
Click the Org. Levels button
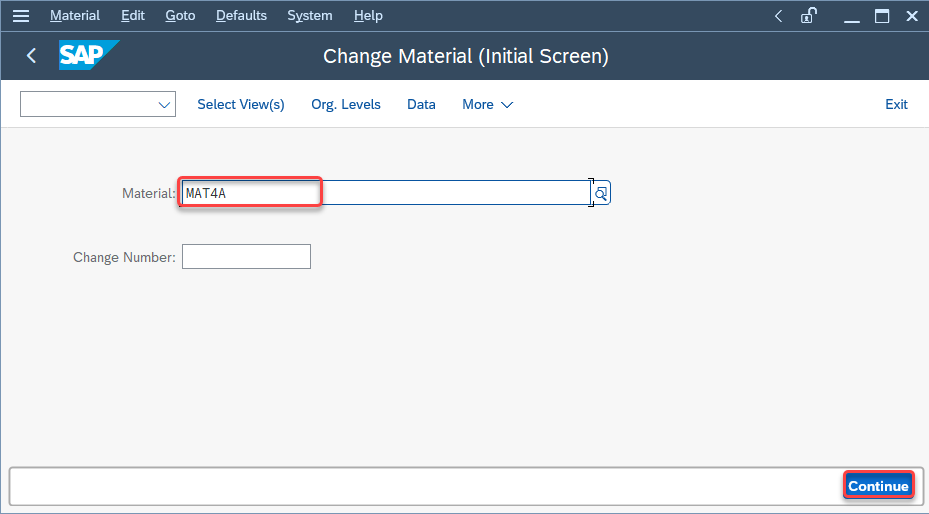[x=346, y=105]
